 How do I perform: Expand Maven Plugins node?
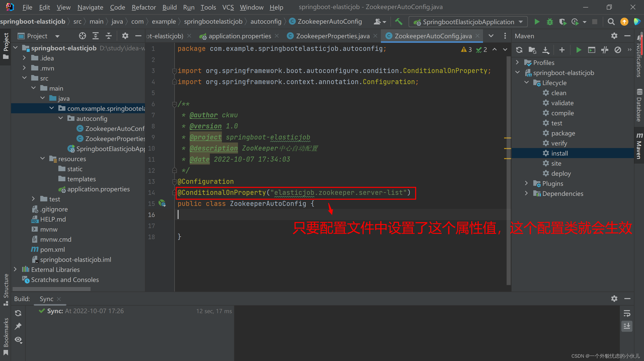[527, 183]
